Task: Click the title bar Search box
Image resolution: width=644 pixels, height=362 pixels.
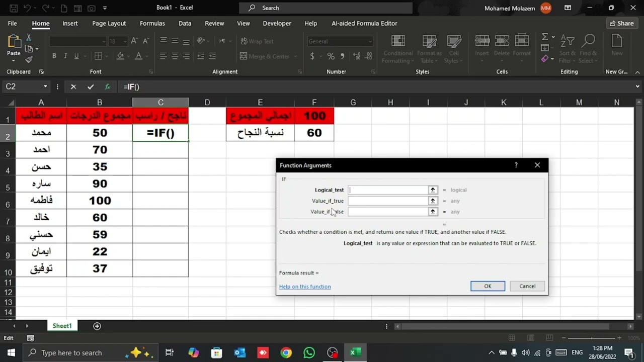Action: pyautogui.click(x=326, y=8)
